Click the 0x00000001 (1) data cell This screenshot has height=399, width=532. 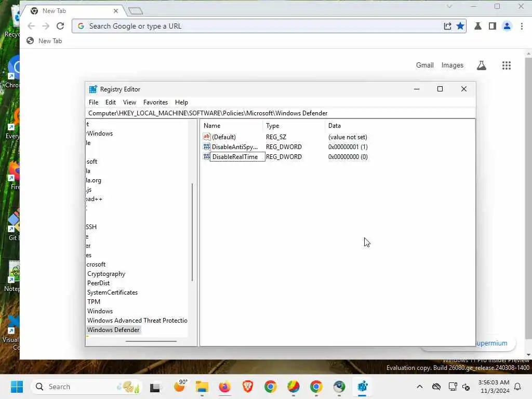click(348, 147)
